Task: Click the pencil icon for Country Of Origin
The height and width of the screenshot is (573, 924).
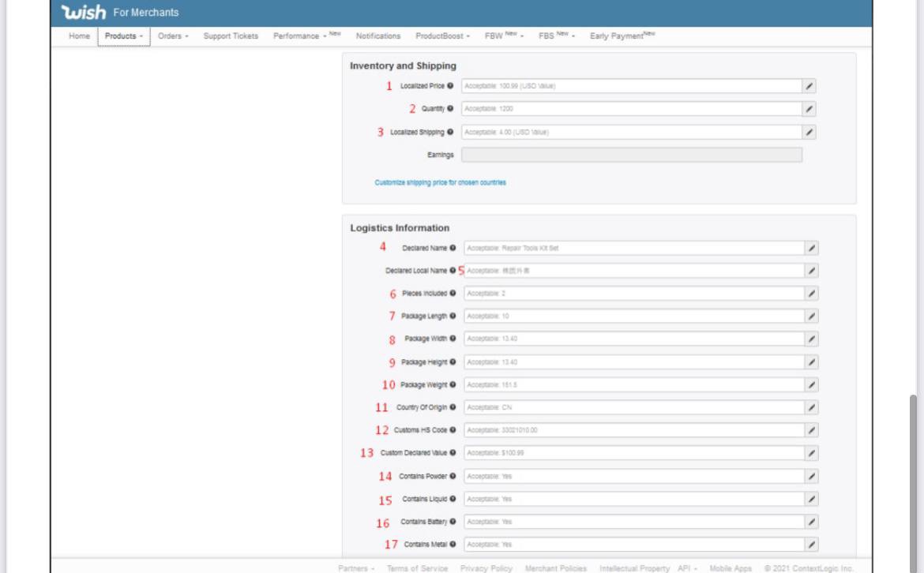Action: [x=811, y=407]
